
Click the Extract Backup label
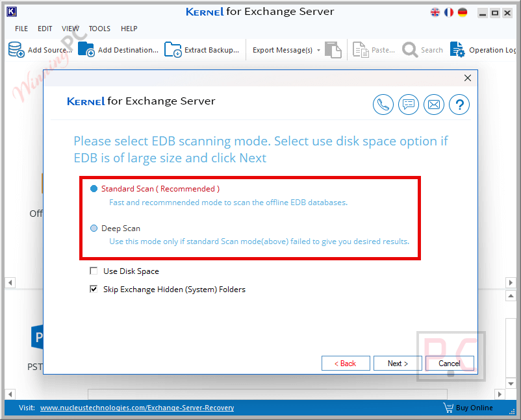coord(212,50)
